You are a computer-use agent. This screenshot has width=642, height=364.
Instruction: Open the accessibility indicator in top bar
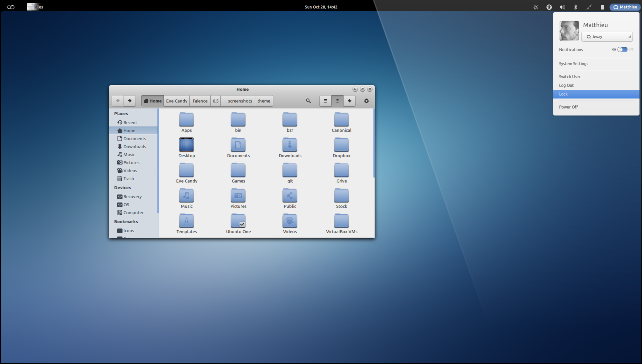point(549,7)
